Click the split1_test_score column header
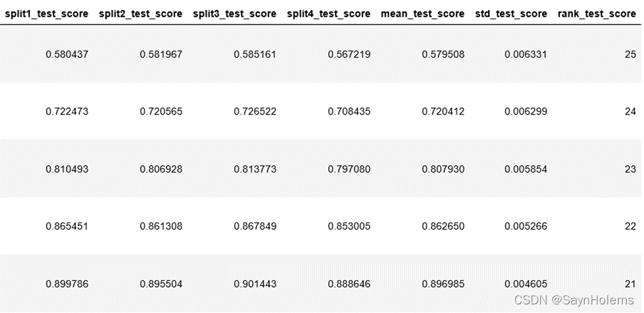Viewport: 644px width, 313px height. (47, 14)
